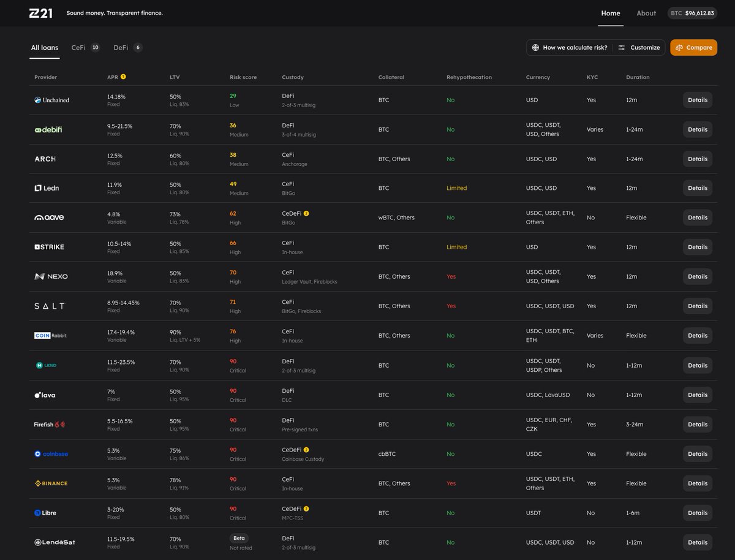This screenshot has width=735, height=560.
Task: Click the Duration column header
Action: click(x=638, y=77)
